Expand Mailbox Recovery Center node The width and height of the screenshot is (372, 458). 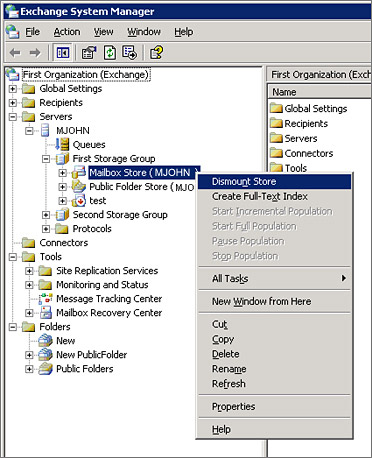tap(29, 313)
